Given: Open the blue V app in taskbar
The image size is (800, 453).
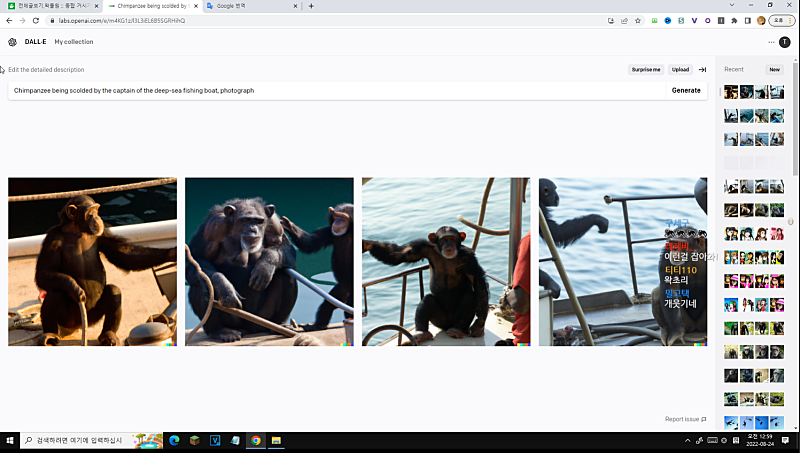Looking at the screenshot, I should click(x=215, y=440).
